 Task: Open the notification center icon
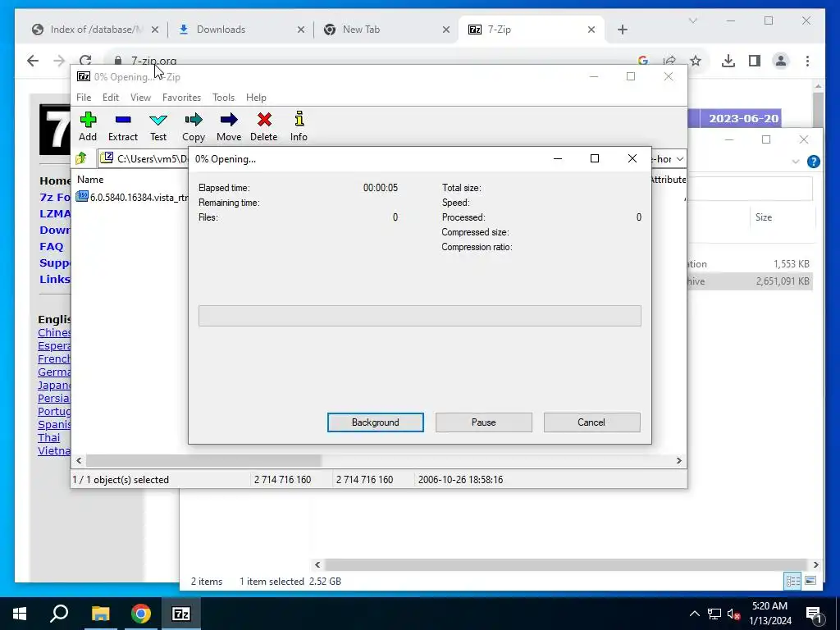coord(815,614)
